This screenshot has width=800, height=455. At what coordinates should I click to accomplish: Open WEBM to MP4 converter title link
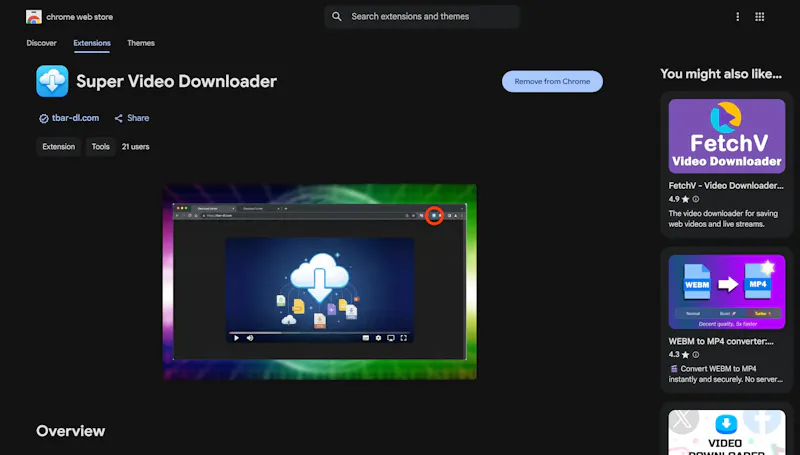point(721,341)
